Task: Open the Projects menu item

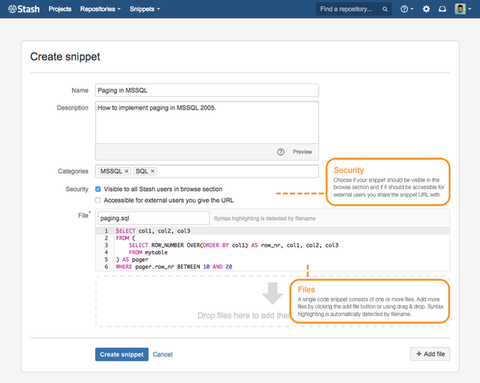Action: click(60, 9)
